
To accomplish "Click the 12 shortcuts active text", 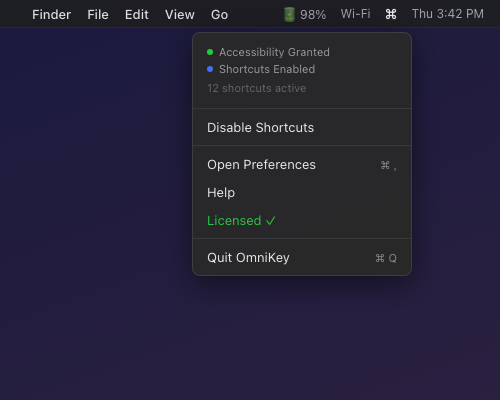I will tap(256, 88).
